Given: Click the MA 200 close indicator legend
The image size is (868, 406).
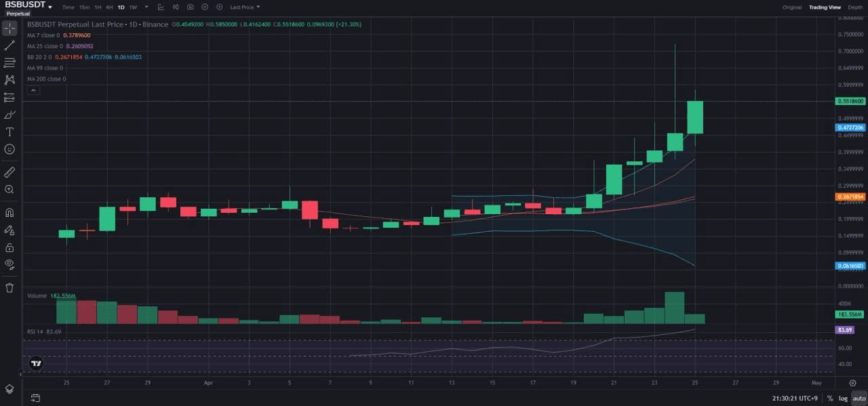Looking at the screenshot, I should coord(46,79).
